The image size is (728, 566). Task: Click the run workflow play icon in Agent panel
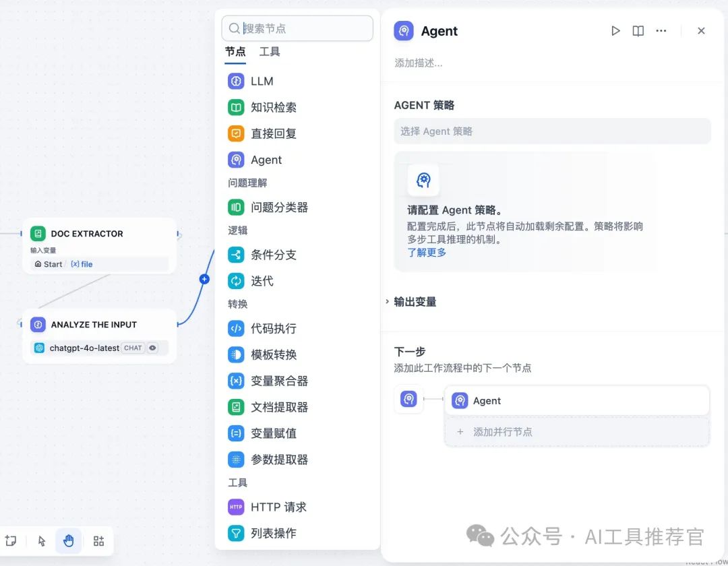point(615,30)
